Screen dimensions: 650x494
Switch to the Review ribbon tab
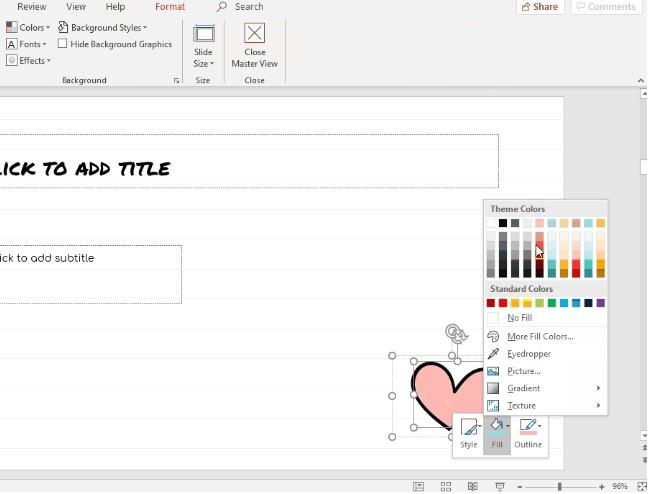(x=32, y=7)
